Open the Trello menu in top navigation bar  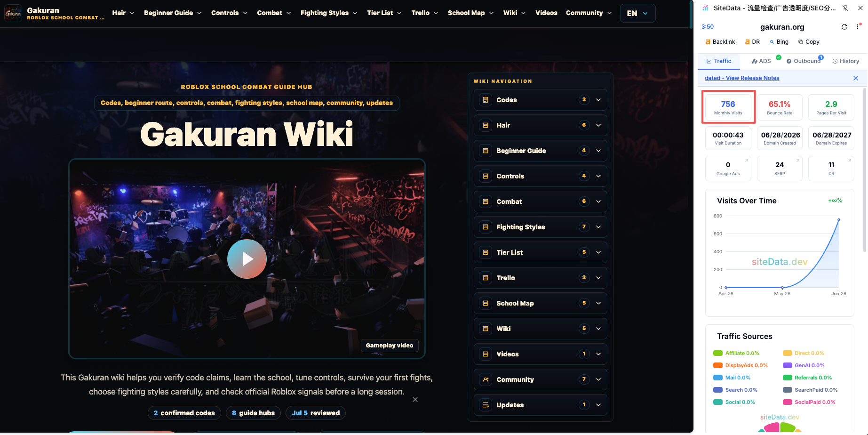point(425,13)
